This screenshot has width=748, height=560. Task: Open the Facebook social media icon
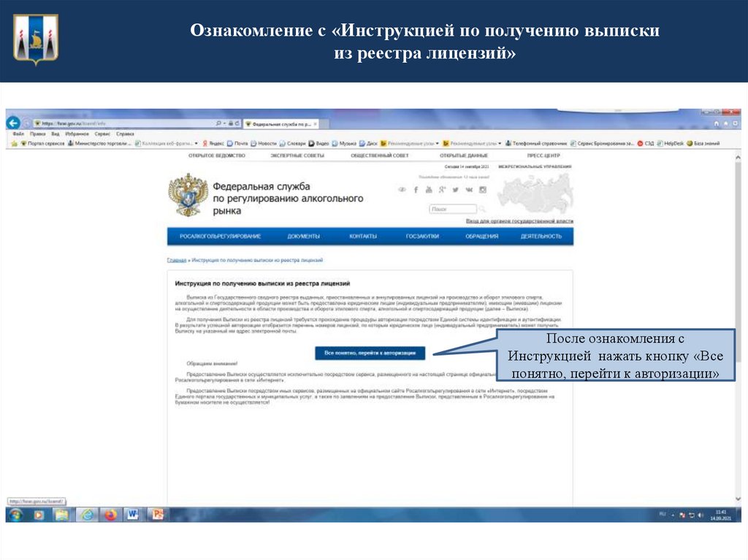(x=415, y=190)
